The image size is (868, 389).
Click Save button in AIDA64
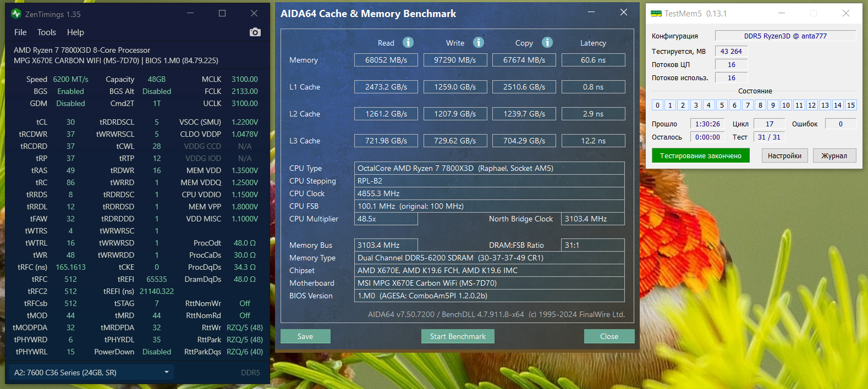point(305,336)
